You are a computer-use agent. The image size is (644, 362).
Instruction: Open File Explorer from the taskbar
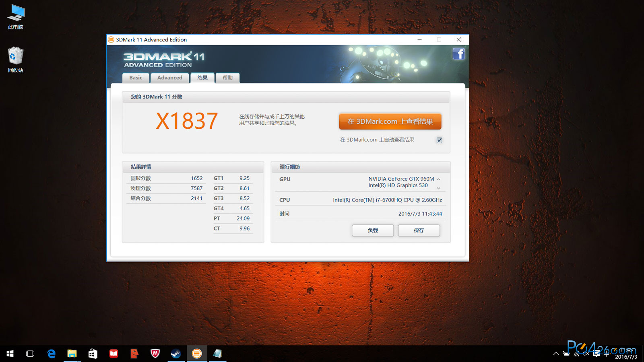(x=72, y=354)
